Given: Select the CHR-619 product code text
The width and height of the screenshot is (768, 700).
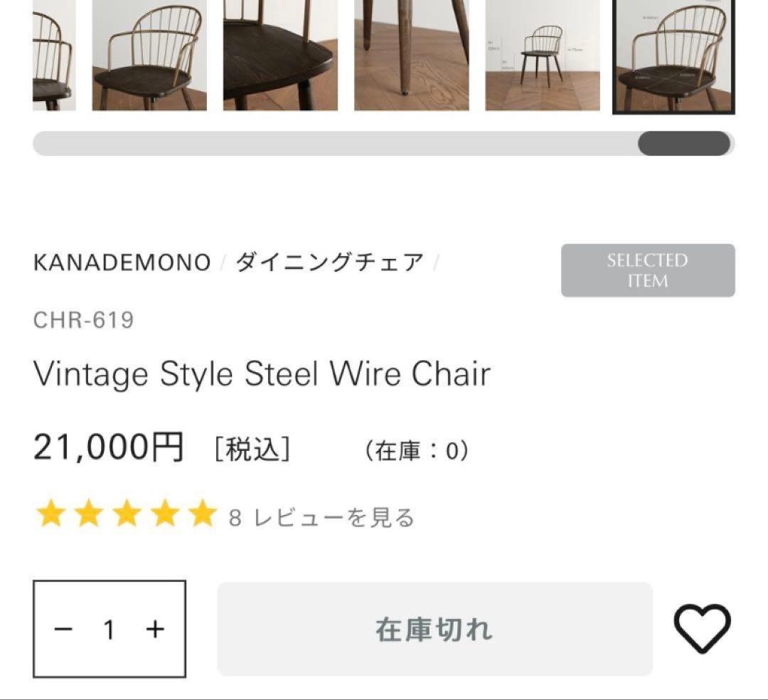Looking at the screenshot, I should tap(85, 319).
